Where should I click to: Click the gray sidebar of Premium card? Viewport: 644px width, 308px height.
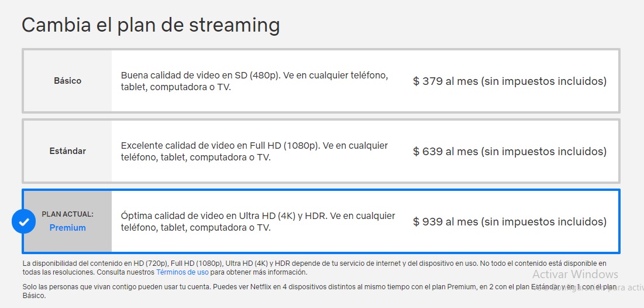point(68,221)
